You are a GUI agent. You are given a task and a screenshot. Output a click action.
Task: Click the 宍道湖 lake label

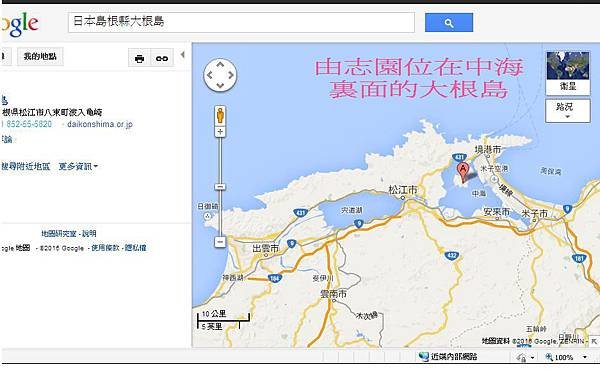pos(352,210)
